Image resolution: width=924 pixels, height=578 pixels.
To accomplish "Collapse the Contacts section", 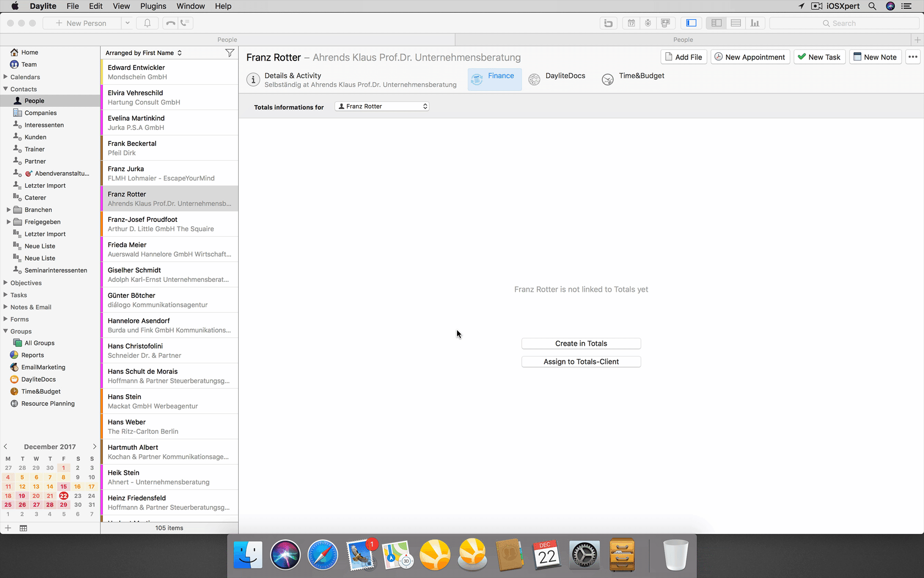I will pyautogui.click(x=5, y=89).
